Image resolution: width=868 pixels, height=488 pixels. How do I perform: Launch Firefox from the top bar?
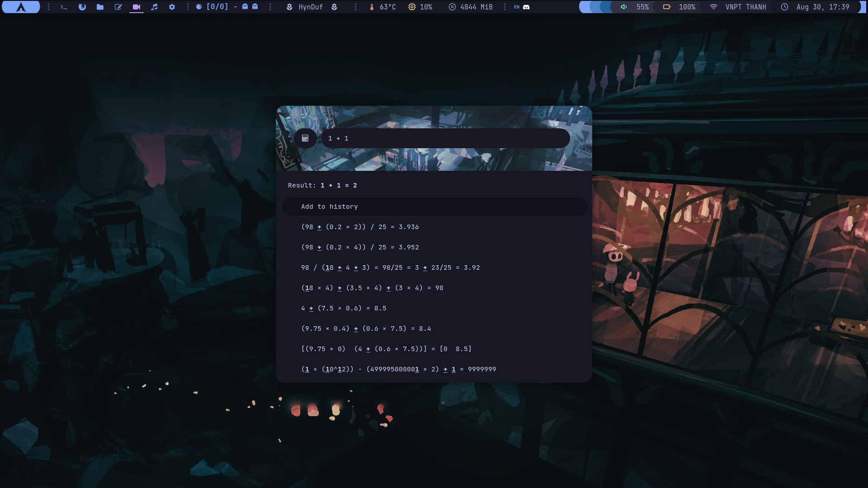(82, 7)
